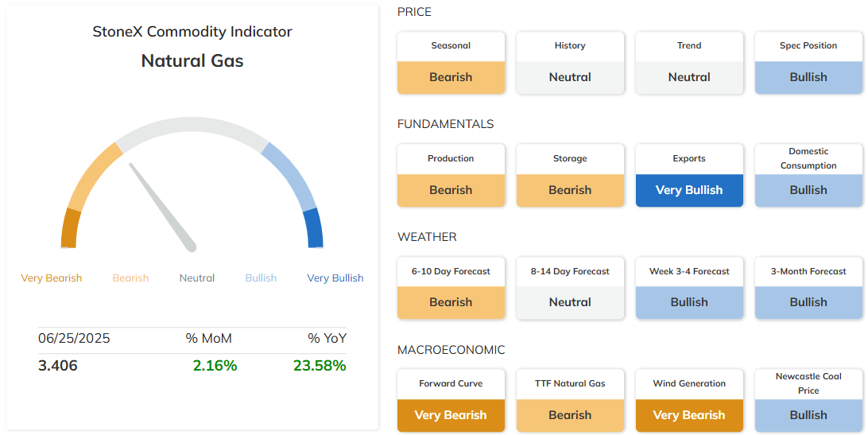The width and height of the screenshot is (868, 435).
Task: Click the Spec Position Bullish card
Action: (808, 63)
